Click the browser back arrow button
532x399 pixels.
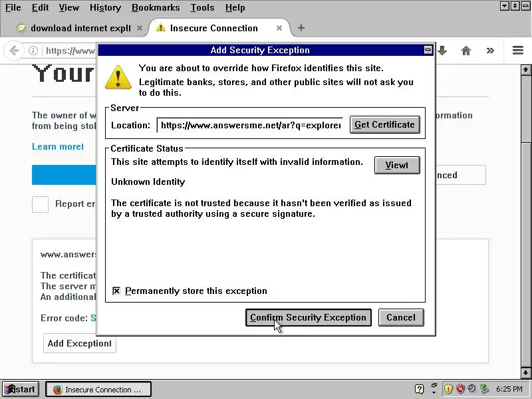[x=14, y=51]
